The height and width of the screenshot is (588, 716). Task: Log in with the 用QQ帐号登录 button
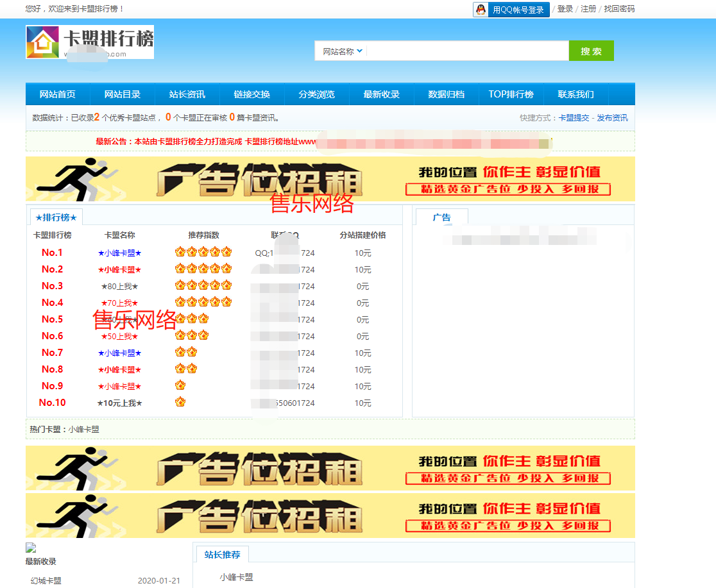(x=511, y=10)
